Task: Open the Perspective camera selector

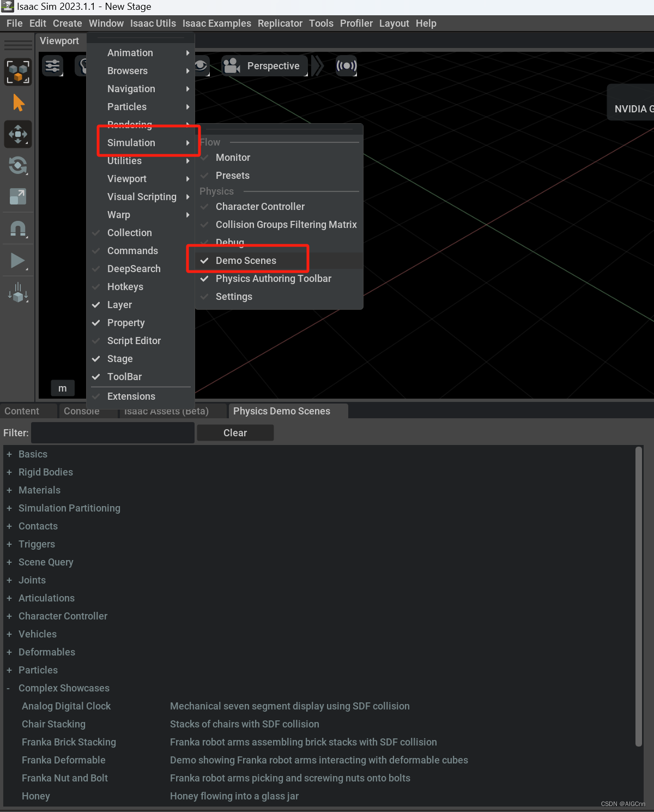Action: point(264,66)
